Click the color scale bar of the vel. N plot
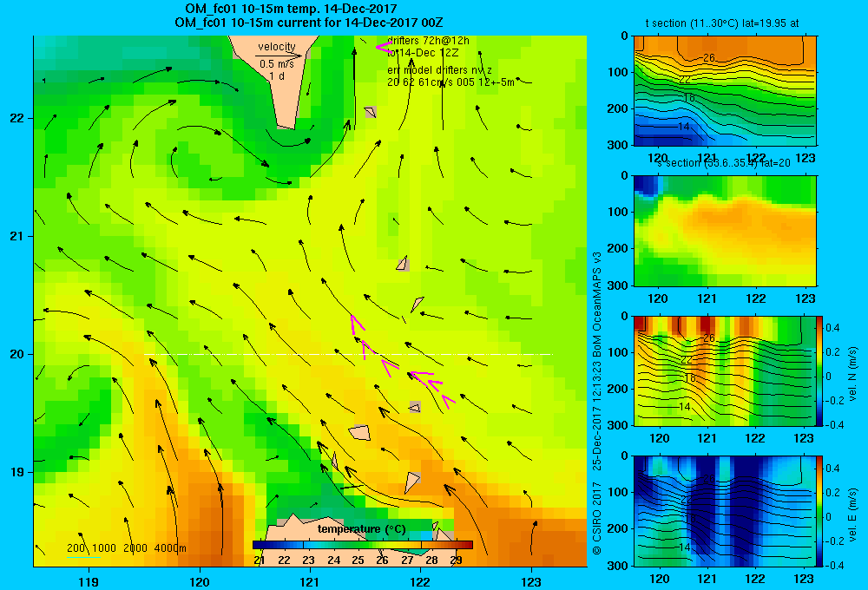 click(x=820, y=370)
